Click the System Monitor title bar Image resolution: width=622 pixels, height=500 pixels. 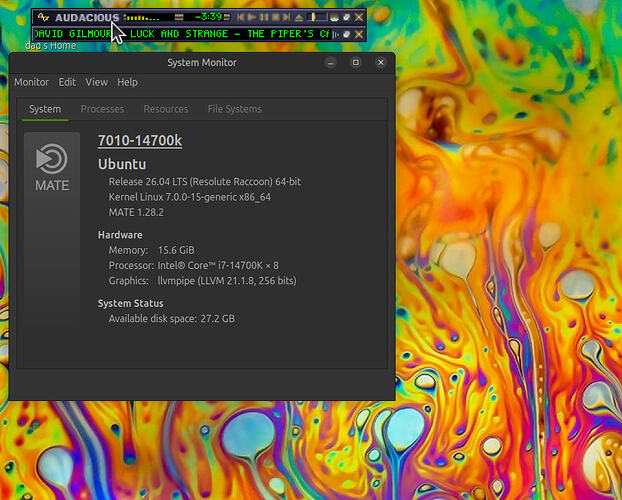[202, 62]
